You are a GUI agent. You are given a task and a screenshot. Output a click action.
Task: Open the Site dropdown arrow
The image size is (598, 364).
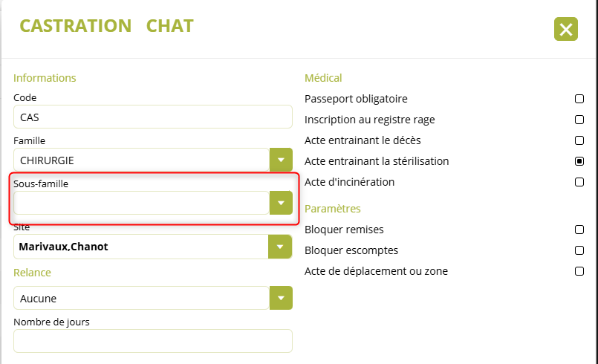pyautogui.click(x=281, y=247)
